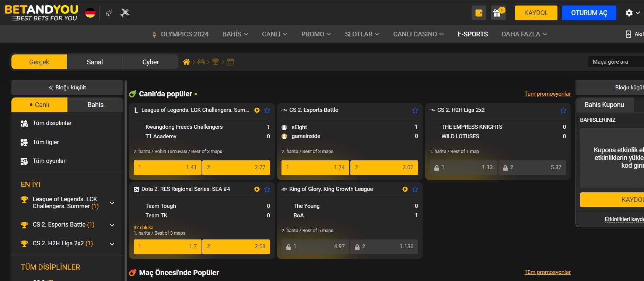Open the German flag language selector
Image resolution: width=644 pixels, height=281 pixels.
(x=90, y=13)
